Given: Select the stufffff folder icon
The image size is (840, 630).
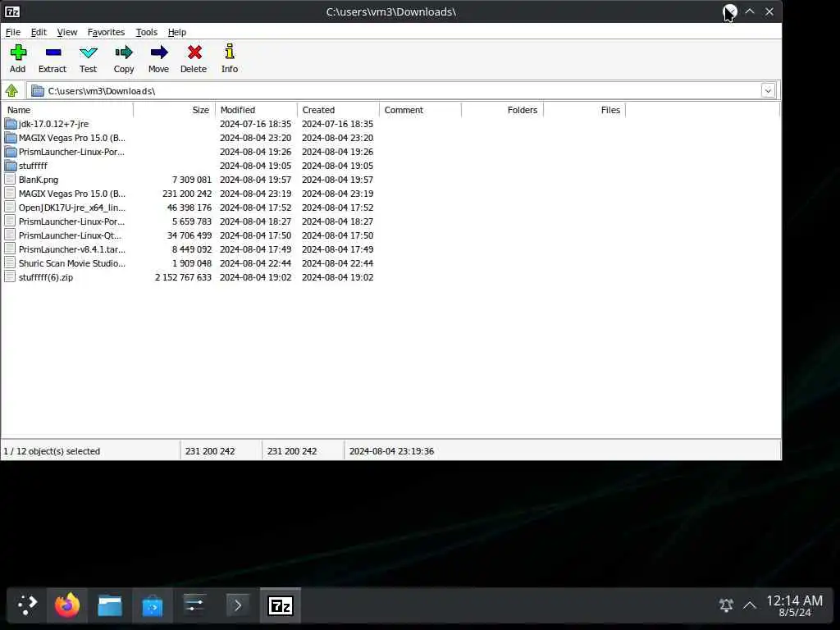Looking at the screenshot, I should (11, 166).
